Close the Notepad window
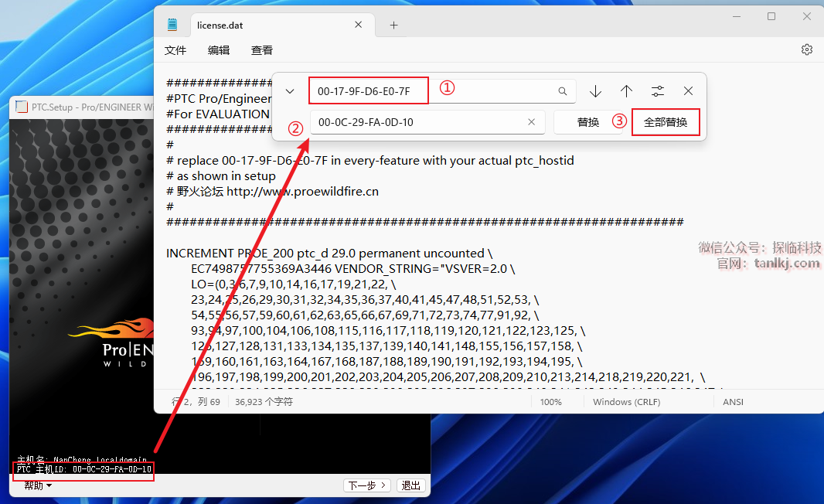Image resolution: width=824 pixels, height=504 pixels. (807, 16)
